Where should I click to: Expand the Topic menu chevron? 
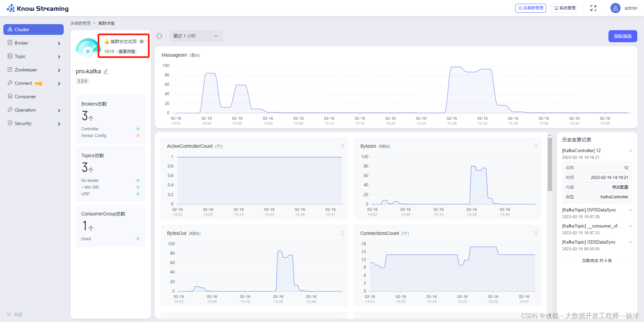[x=59, y=57]
